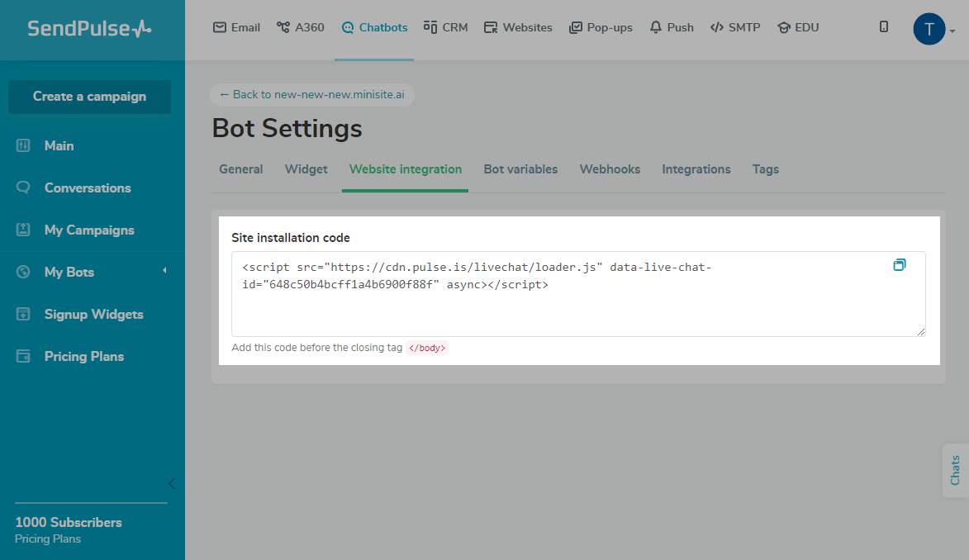
Task: Copy the site installation code
Action: click(x=900, y=265)
